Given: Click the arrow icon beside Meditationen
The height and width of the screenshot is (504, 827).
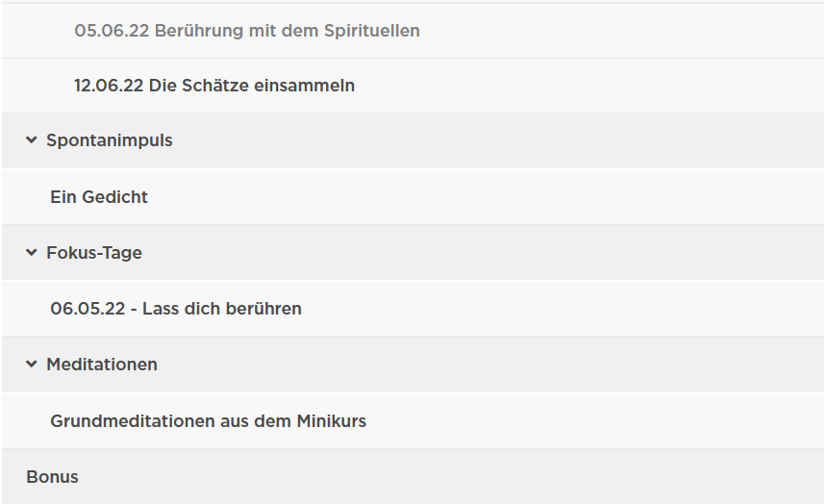Looking at the screenshot, I should click(x=32, y=365).
